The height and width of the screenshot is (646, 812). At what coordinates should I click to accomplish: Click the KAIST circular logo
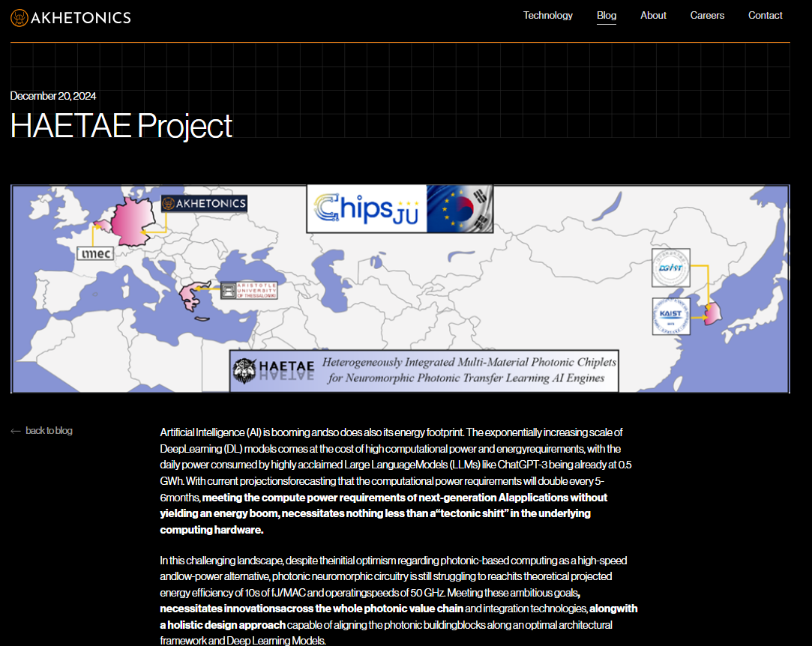[670, 316]
